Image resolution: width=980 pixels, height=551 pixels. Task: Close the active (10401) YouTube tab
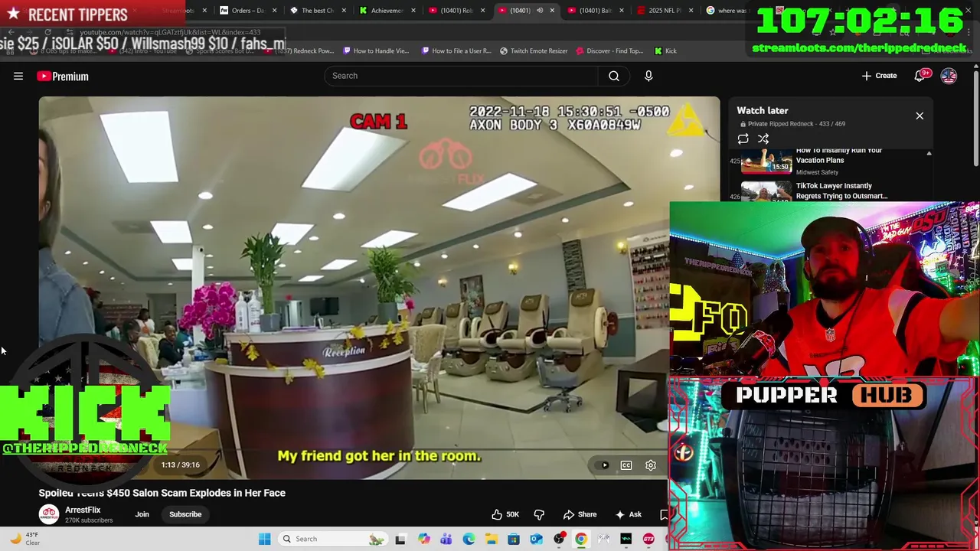click(x=552, y=11)
